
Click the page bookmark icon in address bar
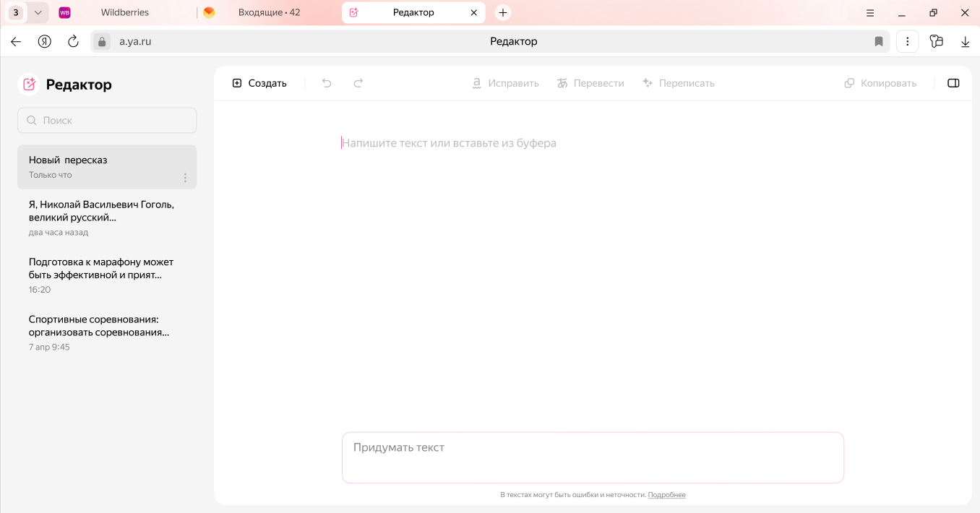coord(879,42)
